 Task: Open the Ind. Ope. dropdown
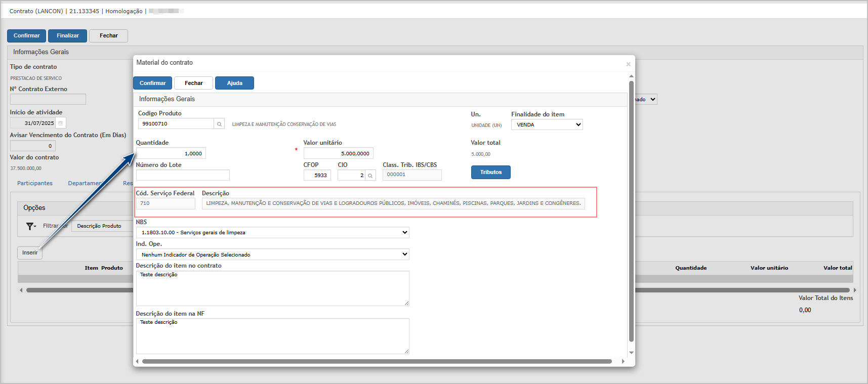(x=272, y=254)
